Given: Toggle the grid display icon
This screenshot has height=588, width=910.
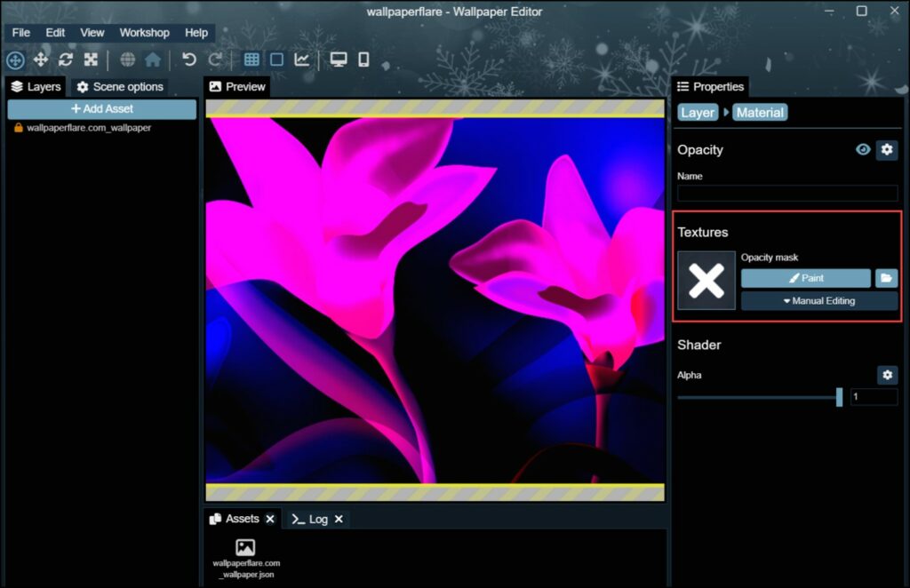Looking at the screenshot, I should (252, 60).
